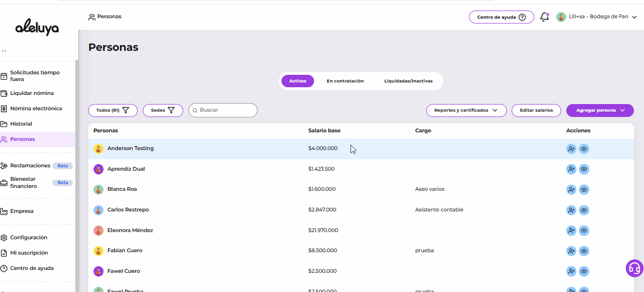This screenshot has width=644, height=292.
Task: Expand the Reportes y certificados dropdown
Action: click(x=466, y=110)
